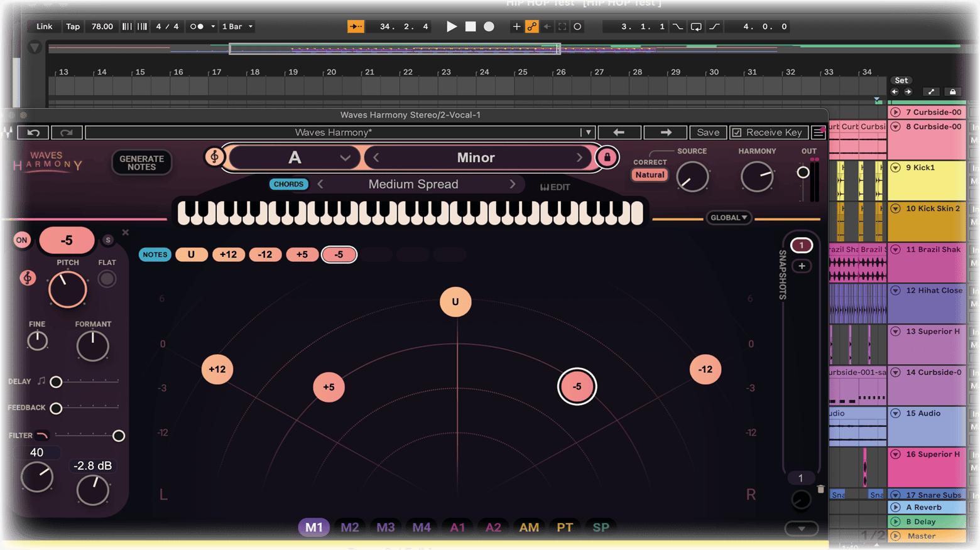Load the next preset with right arrow

click(x=666, y=132)
